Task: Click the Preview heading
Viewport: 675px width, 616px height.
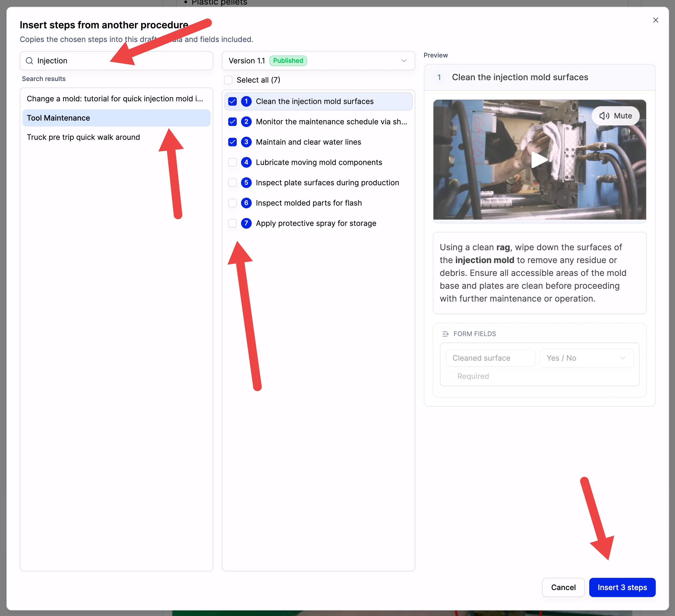Action: 435,55
